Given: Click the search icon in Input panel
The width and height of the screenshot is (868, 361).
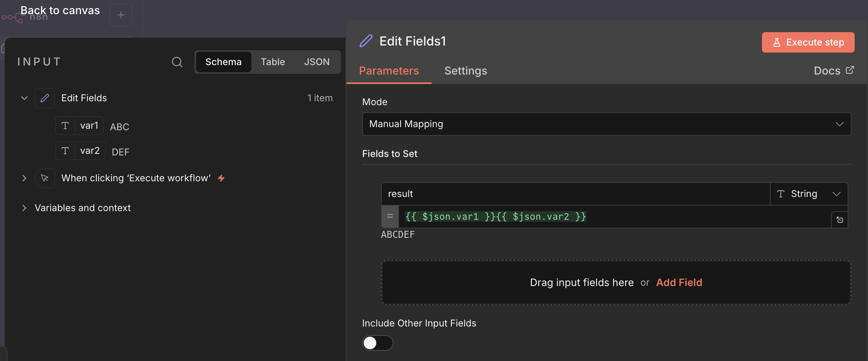Looking at the screenshot, I should click(177, 62).
